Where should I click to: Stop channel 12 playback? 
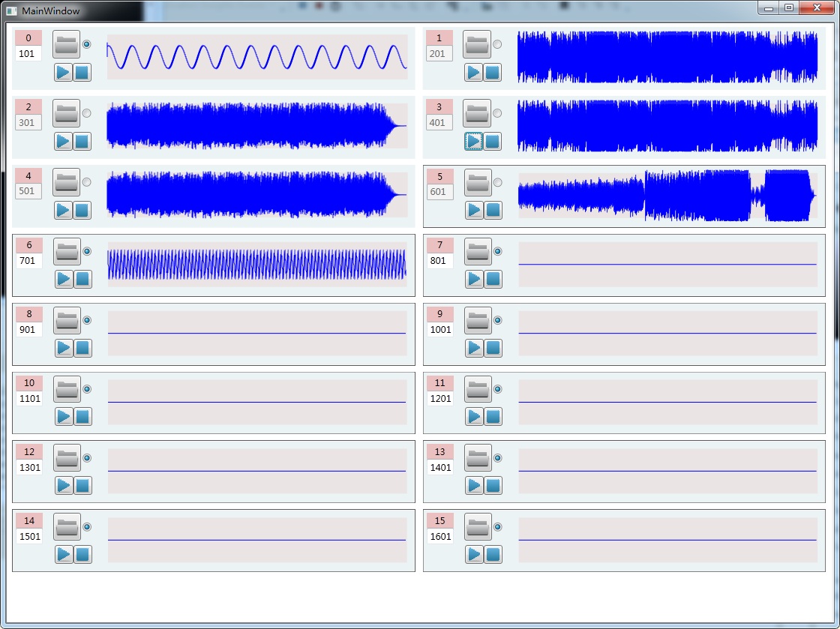coord(82,486)
